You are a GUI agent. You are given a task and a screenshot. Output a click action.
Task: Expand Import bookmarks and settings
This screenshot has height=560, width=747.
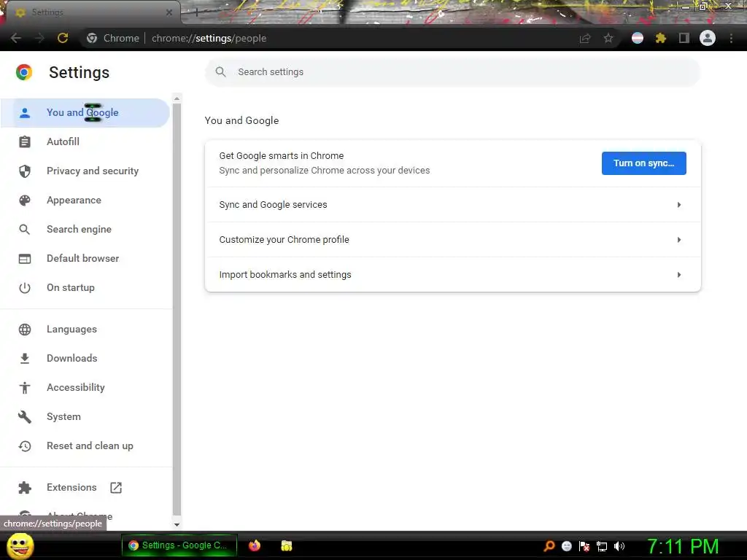(452, 275)
